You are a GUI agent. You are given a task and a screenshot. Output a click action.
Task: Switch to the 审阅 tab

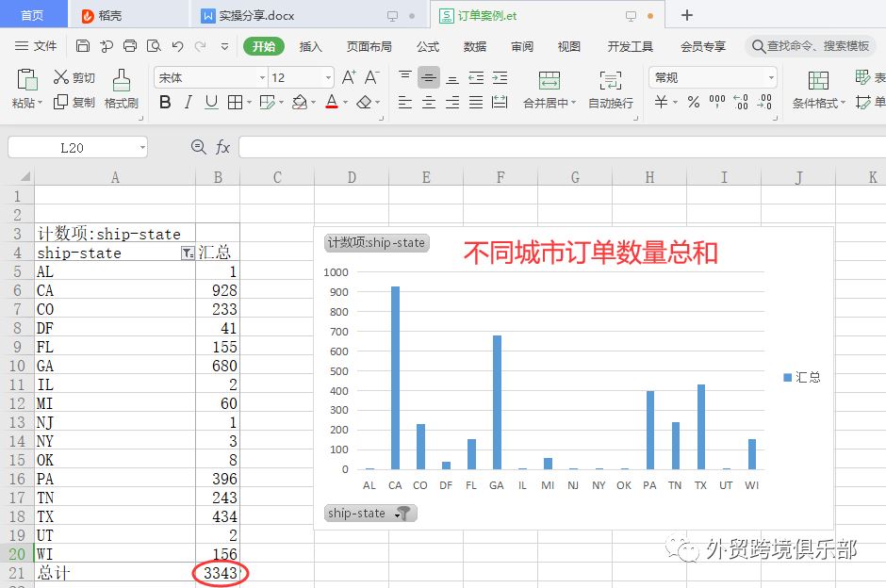point(522,46)
